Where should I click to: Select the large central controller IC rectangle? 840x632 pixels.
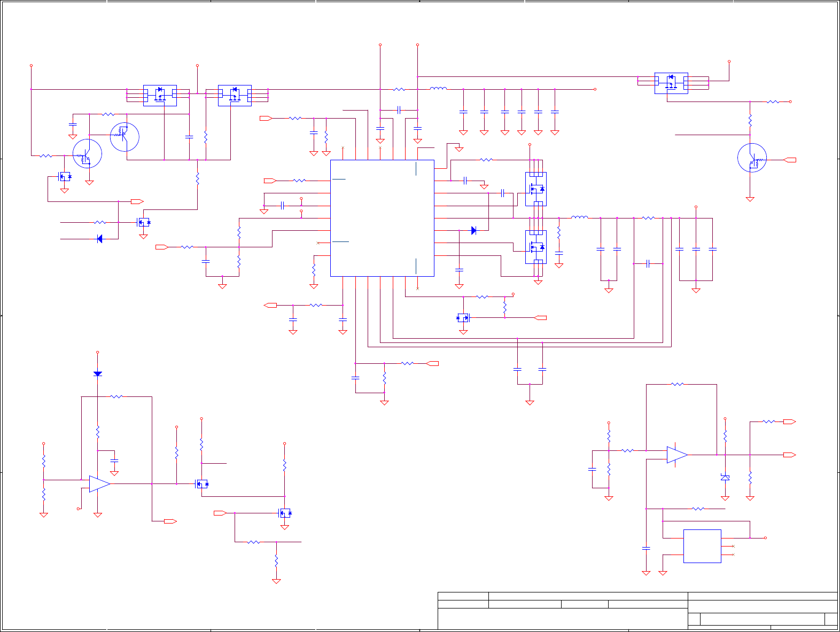pos(382,218)
